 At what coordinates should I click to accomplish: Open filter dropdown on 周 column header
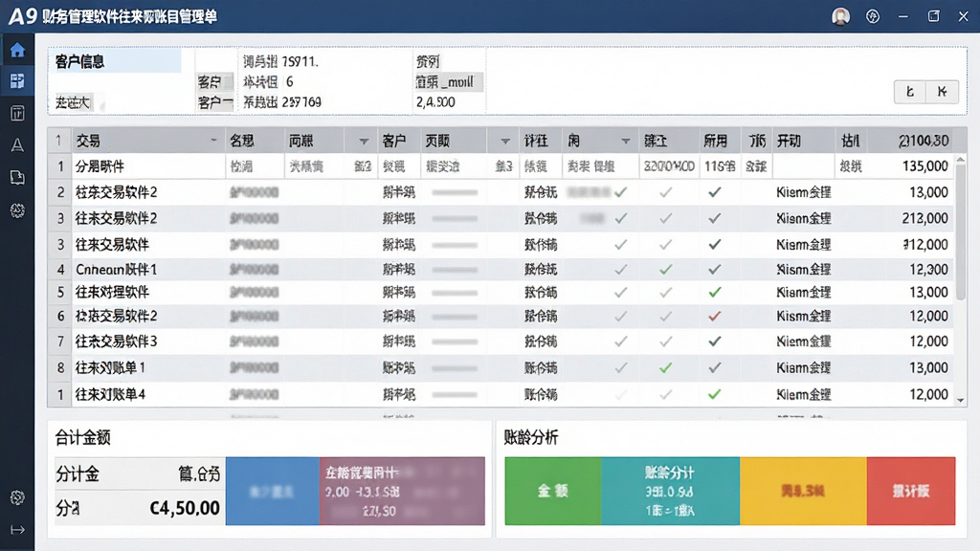[x=625, y=142]
